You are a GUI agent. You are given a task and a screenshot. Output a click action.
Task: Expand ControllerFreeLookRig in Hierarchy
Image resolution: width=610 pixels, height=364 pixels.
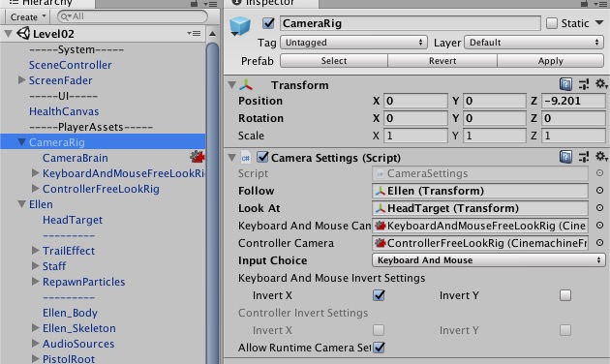(x=36, y=189)
